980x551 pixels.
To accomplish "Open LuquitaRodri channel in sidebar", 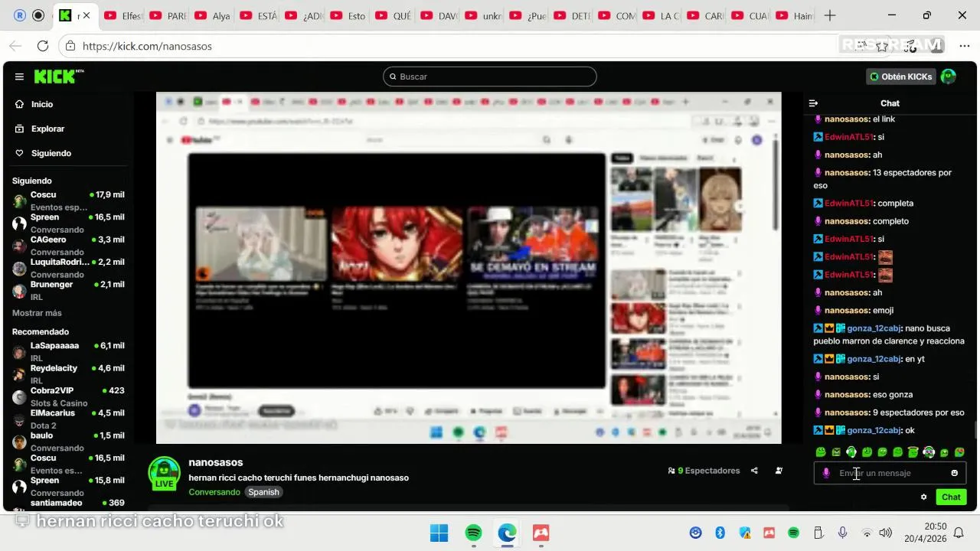I will click(x=67, y=268).
